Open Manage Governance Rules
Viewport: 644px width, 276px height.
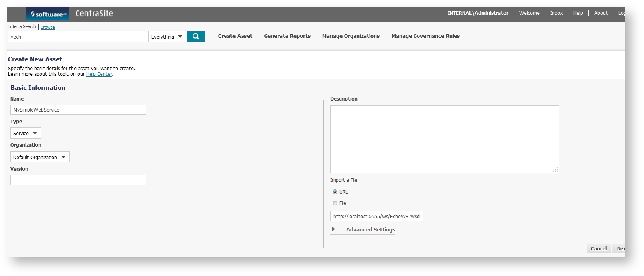pos(425,36)
